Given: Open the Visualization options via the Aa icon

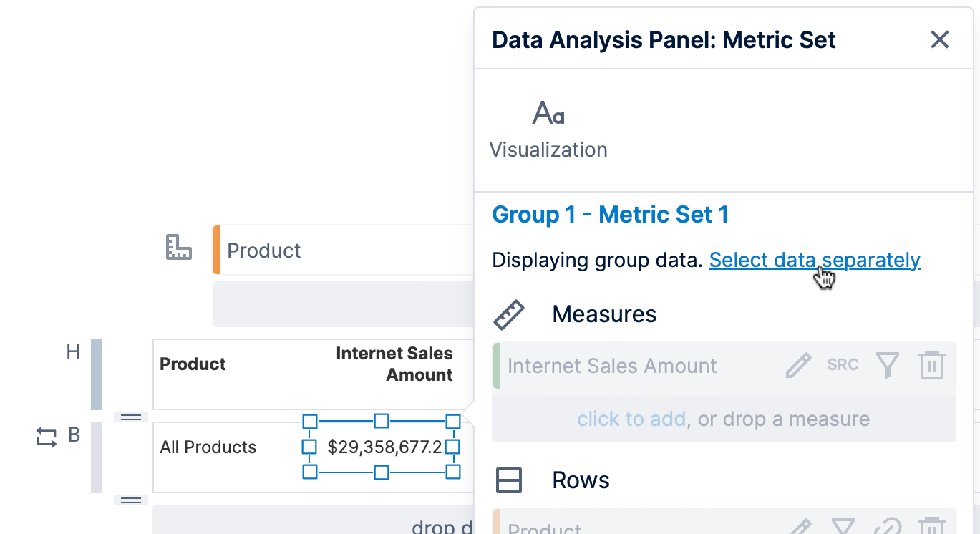Looking at the screenshot, I should pos(548,112).
